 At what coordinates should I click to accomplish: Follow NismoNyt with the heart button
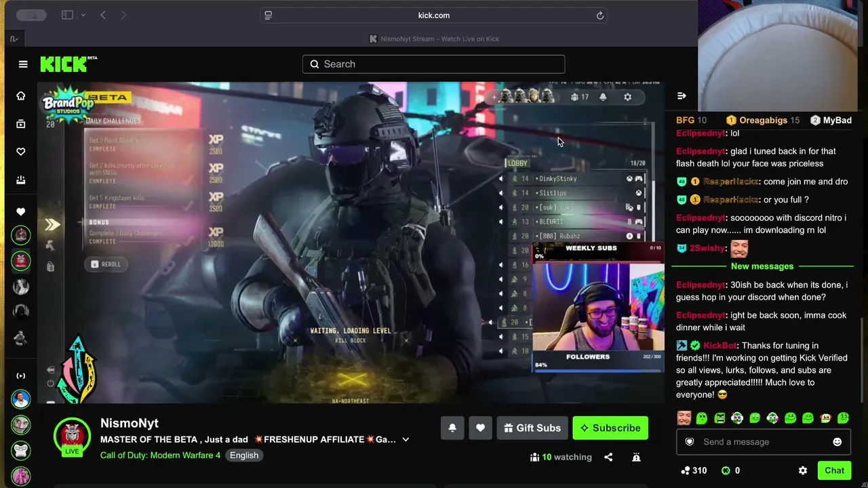480,428
